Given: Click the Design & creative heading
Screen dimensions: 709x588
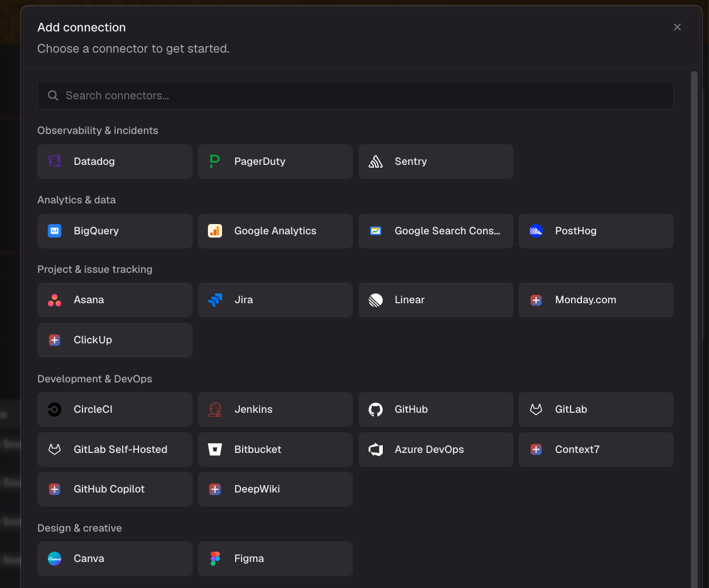Looking at the screenshot, I should coord(80,528).
